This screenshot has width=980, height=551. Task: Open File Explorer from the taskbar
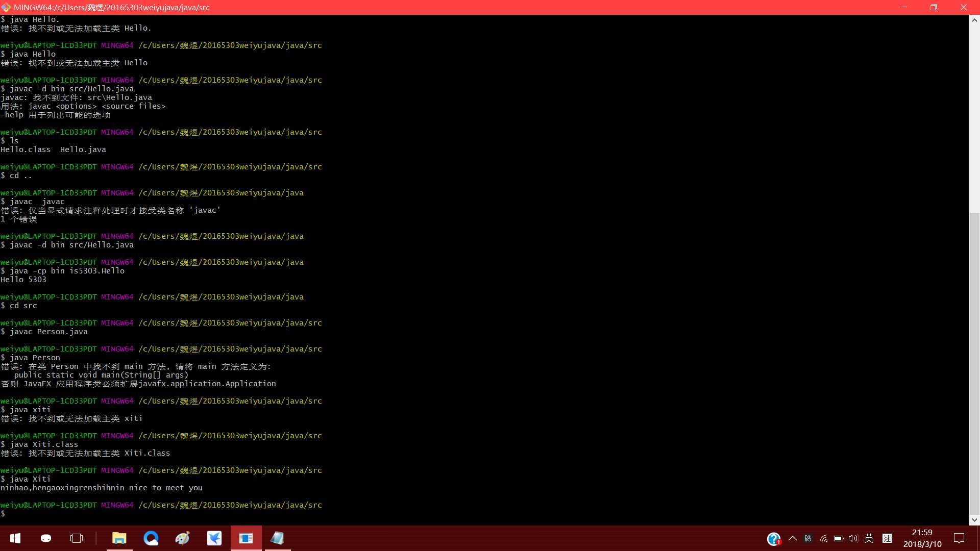(x=119, y=538)
